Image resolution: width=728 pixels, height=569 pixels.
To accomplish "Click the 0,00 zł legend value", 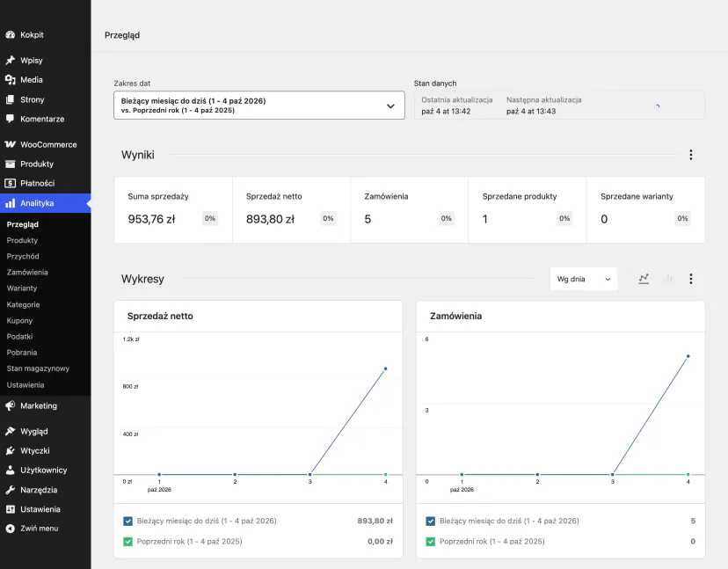I will [380, 542].
